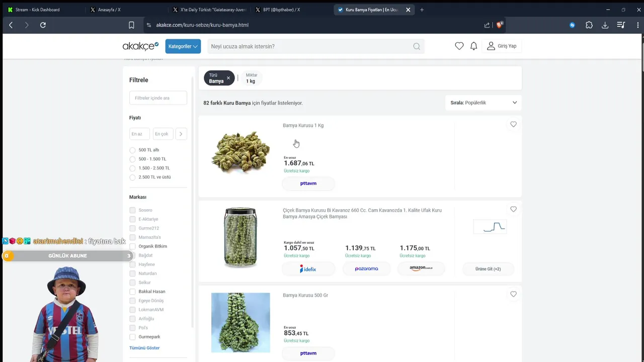Open the Sırala: Popülerlik dropdown
This screenshot has width=644, height=362.
click(x=484, y=103)
